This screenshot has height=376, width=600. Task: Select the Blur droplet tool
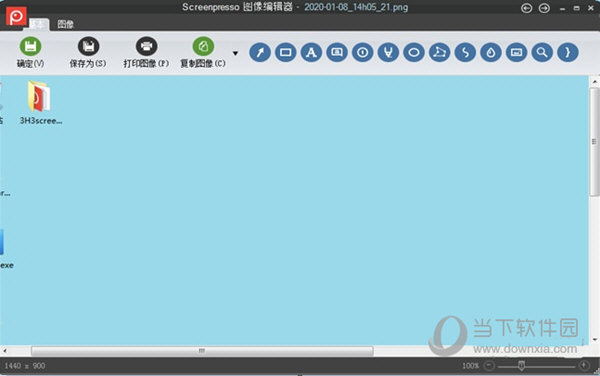491,52
